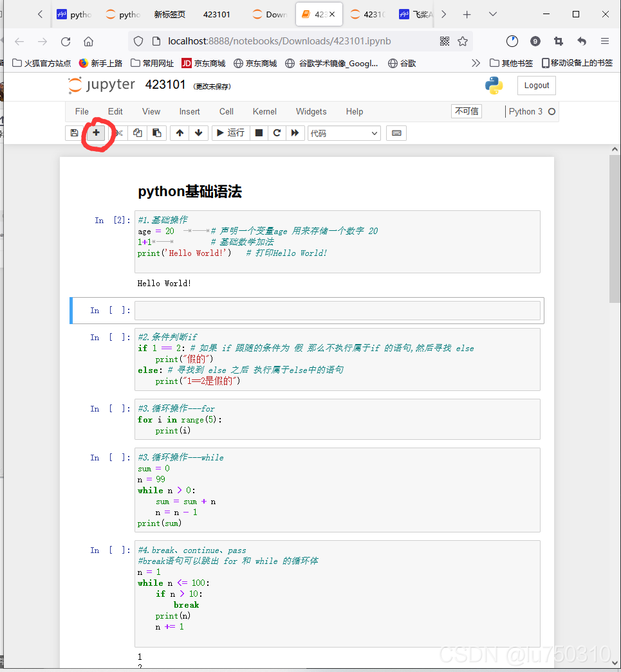Viewport: 621px width, 672px height.
Task: Toggle the shield tracking protection icon
Action: 138,40
